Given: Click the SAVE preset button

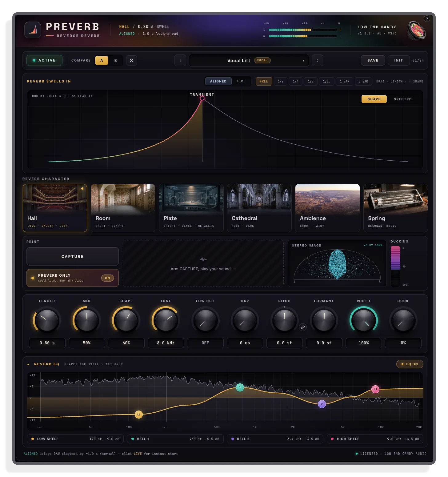Looking at the screenshot, I should coord(373,60).
